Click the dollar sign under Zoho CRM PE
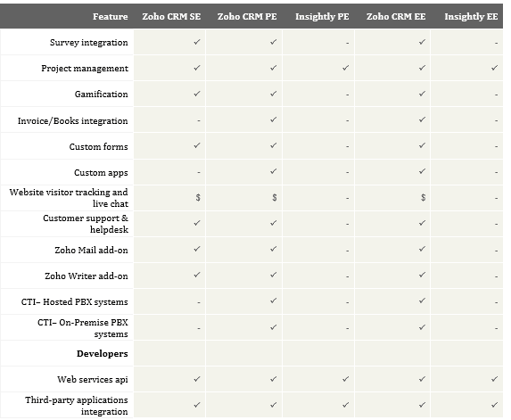 click(275, 197)
